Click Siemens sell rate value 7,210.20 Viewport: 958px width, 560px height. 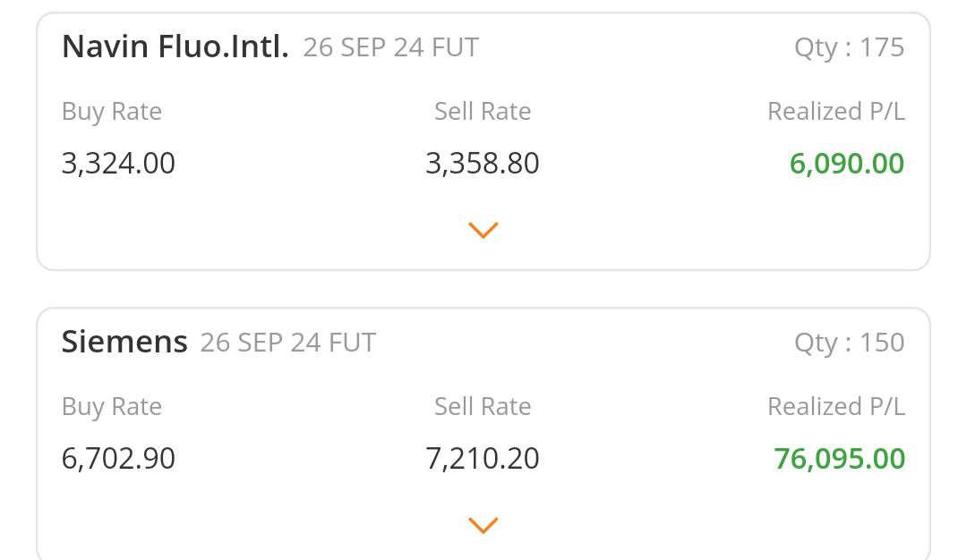pyautogui.click(x=483, y=459)
